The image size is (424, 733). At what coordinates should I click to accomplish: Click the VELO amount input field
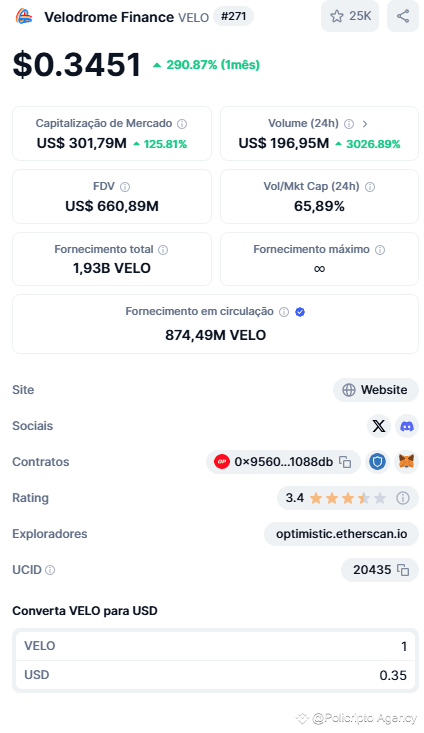[216, 646]
